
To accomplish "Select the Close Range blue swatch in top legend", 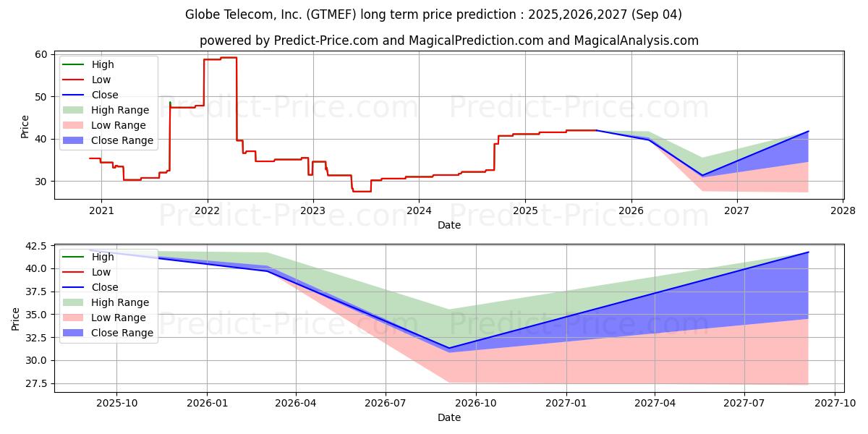I will click(74, 141).
